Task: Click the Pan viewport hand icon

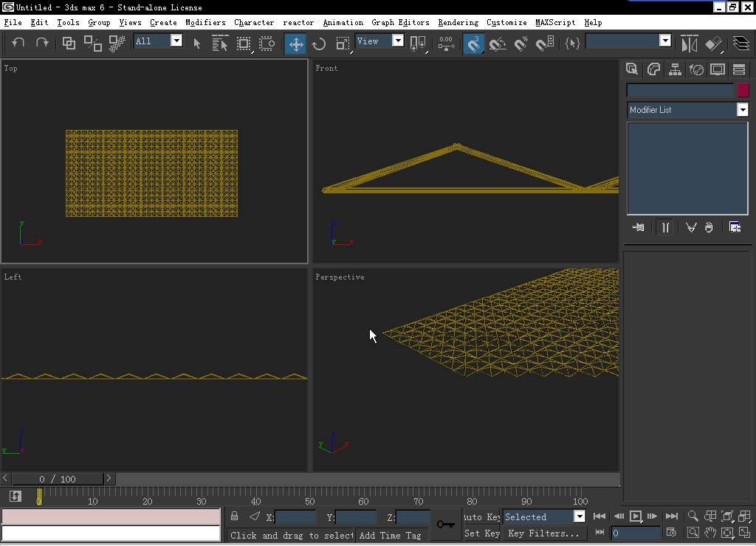Action: point(710,533)
